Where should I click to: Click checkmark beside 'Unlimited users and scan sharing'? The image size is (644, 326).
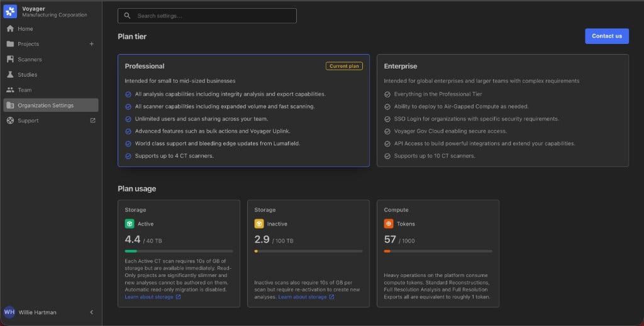coord(128,119)
